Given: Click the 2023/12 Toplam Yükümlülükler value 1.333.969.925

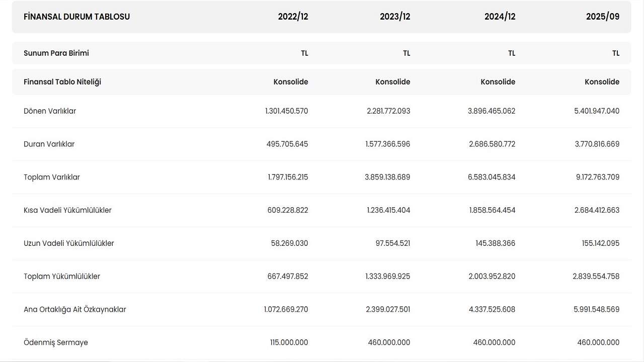Looking at the screenshot, I should [x=388, y=277].
